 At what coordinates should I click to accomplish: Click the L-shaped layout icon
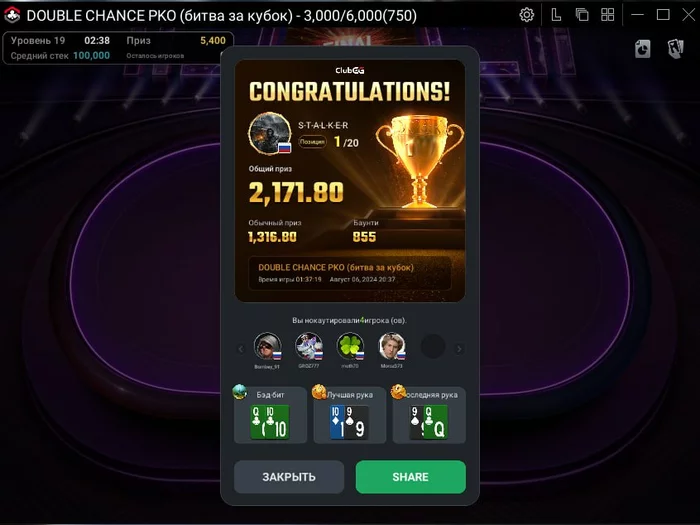click(556, 15)
